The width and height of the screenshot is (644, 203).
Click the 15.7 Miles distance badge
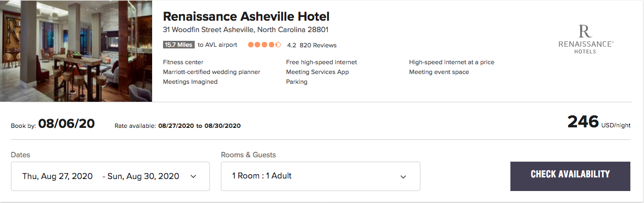pos(179,45)
